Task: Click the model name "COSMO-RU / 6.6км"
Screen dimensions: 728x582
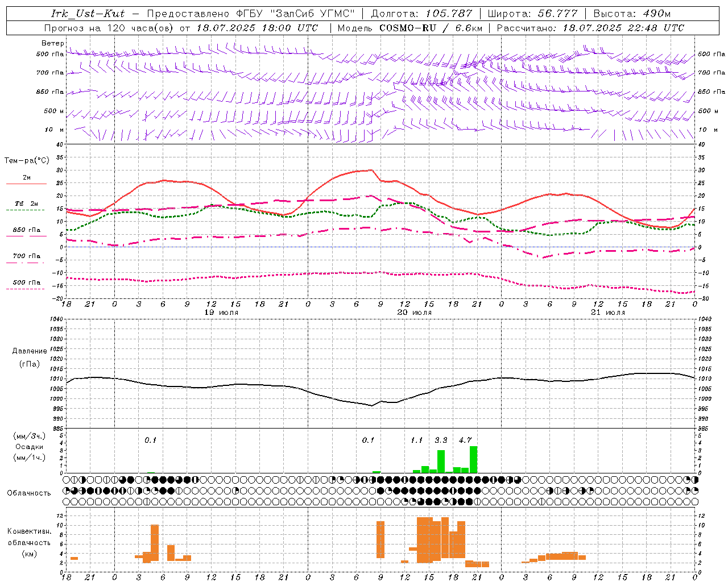Action: point(431,28)
